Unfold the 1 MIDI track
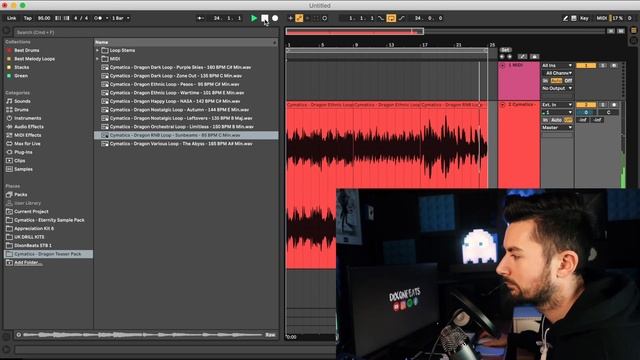640x360 pixels. pos(502,65)
